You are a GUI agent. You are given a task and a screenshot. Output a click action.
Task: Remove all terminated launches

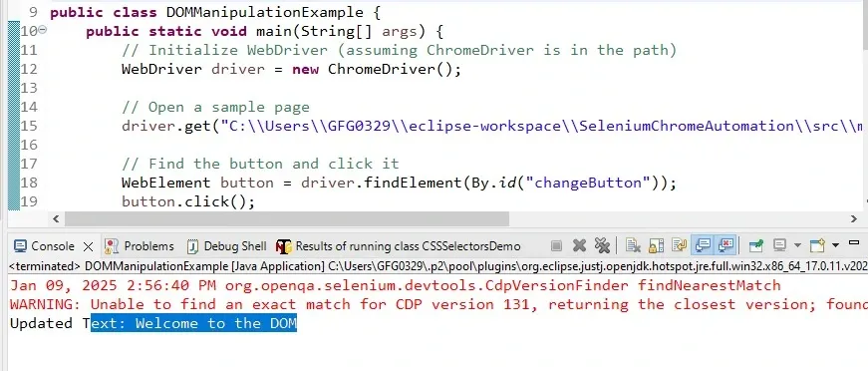click(602, 245)
